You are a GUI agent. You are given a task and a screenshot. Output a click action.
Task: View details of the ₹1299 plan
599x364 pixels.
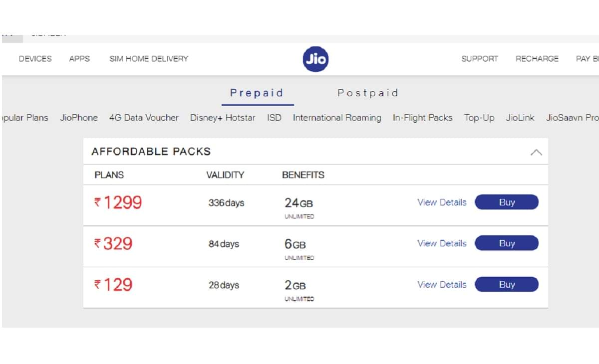[x=441, y=202]
